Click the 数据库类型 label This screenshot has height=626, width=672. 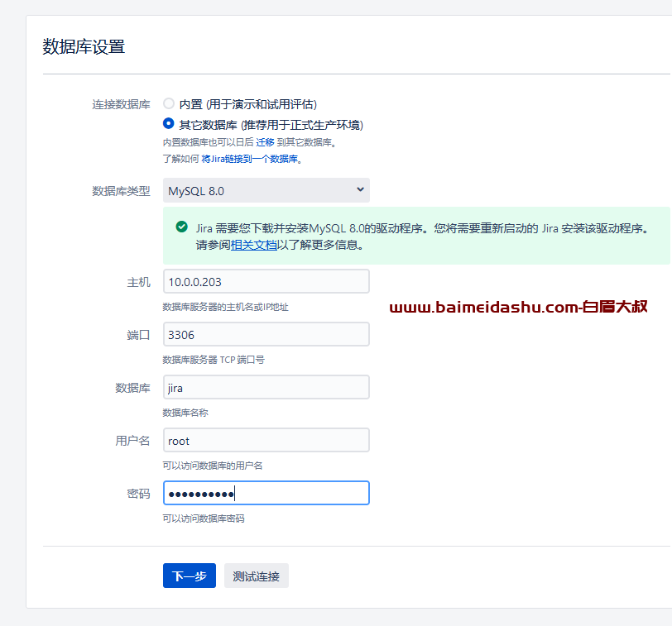[x=122, y=191]
